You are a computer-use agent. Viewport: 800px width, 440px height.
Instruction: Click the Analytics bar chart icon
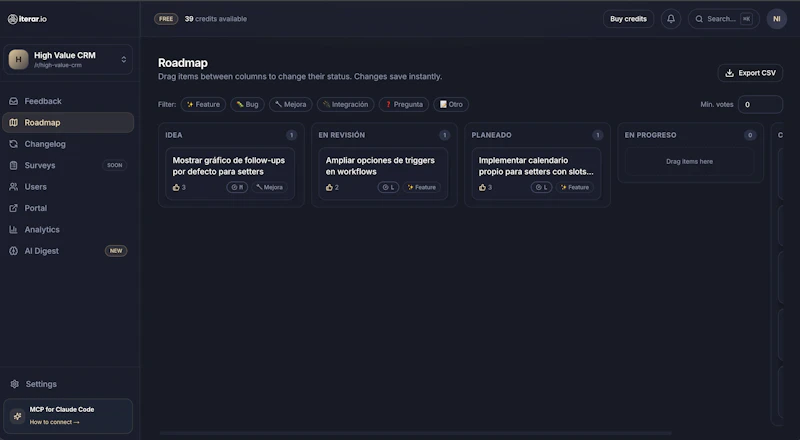click(x=14, y=230)
